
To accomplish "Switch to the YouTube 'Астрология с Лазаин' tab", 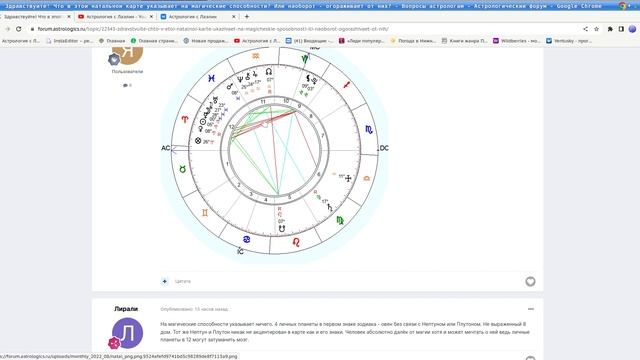I will point(115,17).
